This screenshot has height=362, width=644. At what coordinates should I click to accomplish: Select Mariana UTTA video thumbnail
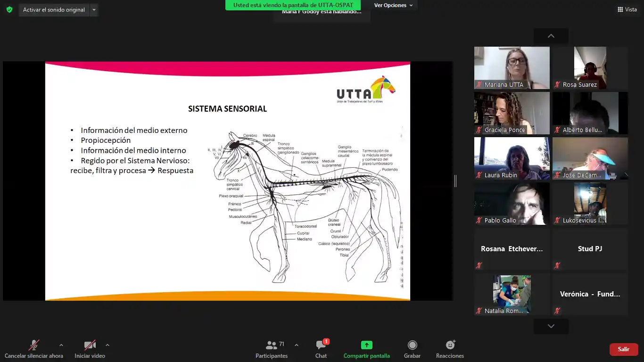coord(512,67)
